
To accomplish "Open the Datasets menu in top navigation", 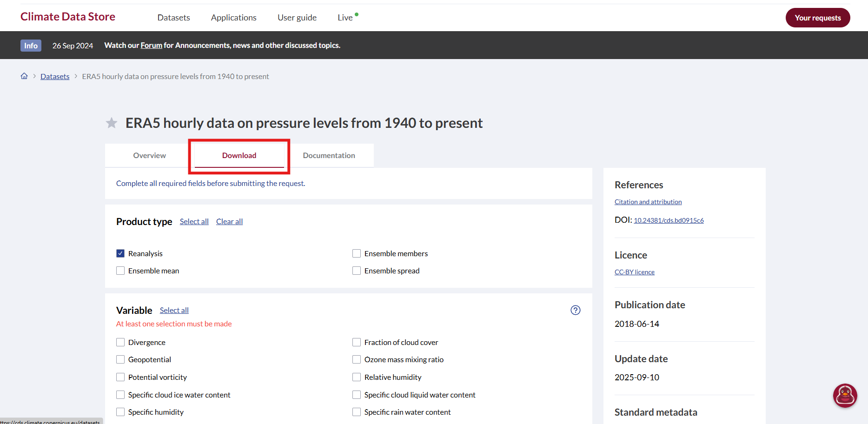I will [x=173, y=18].
